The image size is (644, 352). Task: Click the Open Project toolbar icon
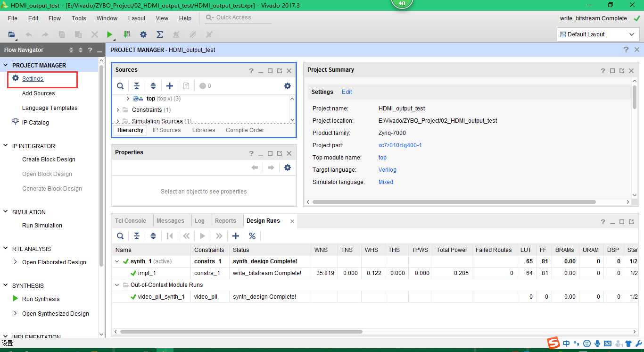12,34
